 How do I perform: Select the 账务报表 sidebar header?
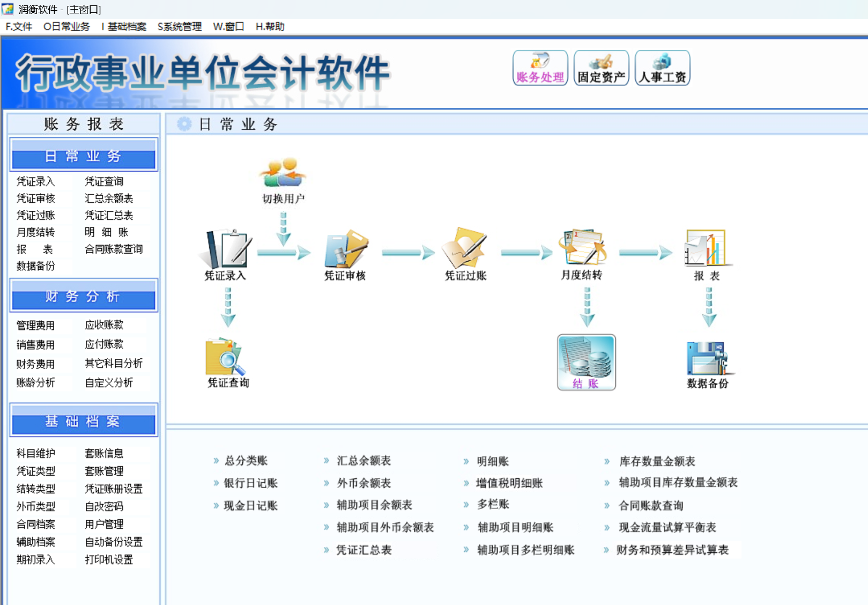(x=84, y=124)
